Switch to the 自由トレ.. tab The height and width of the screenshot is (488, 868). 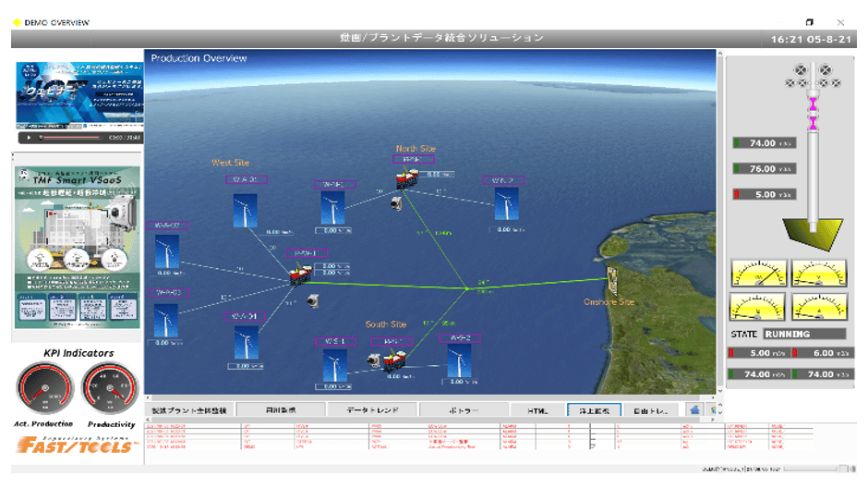pos(650,410)
